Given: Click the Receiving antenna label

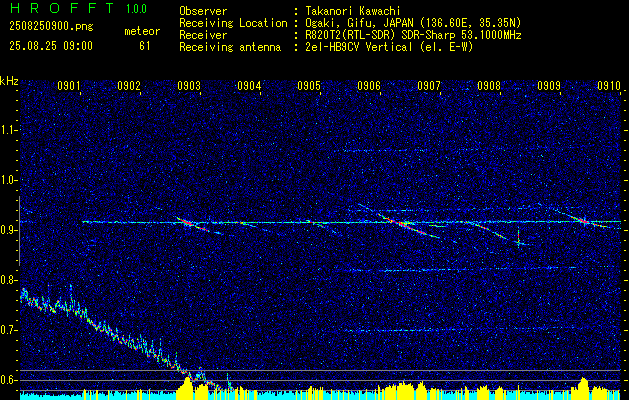Looking at the screenshot, I should pyautogui.click(x=230, y=47).
